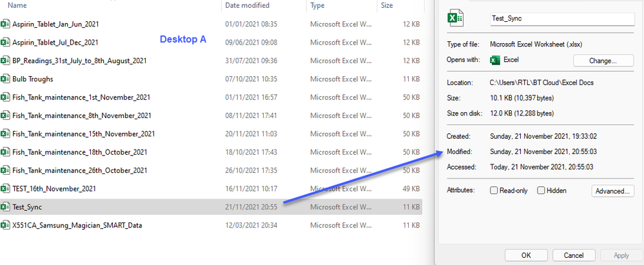Select Fish_Tank_maintenance_1st_November_2021 file row

point(81,97)
